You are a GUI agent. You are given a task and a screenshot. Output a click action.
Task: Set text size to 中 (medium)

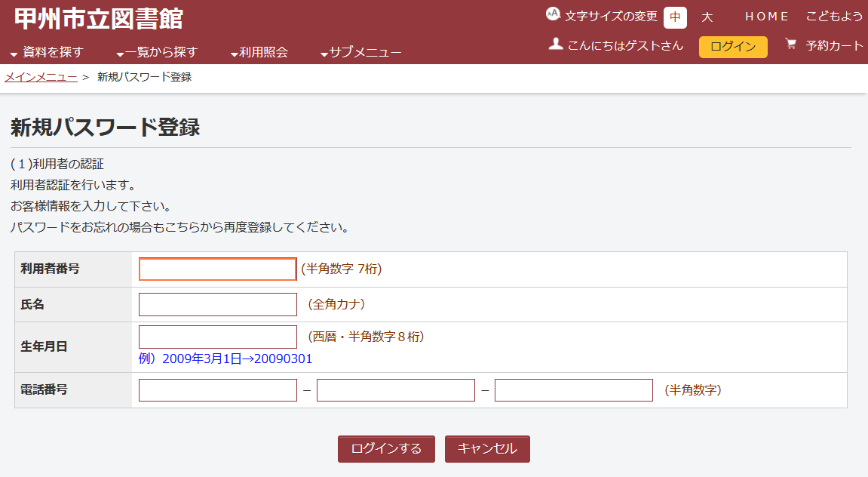675,17
